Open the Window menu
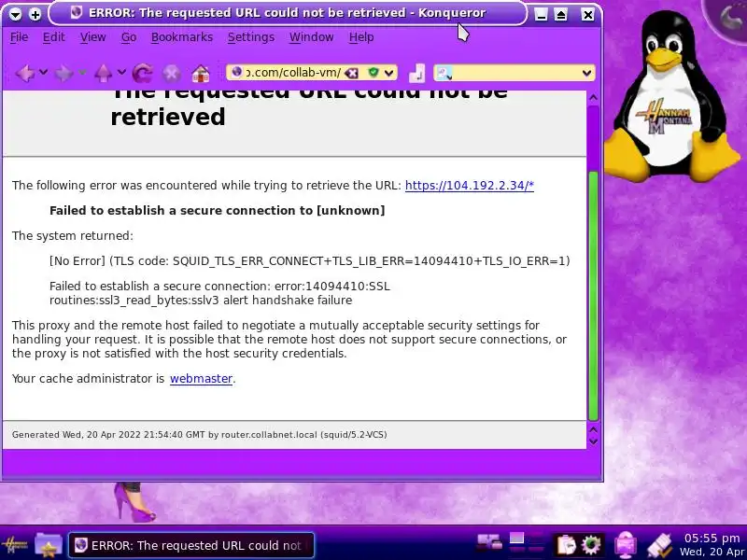 pos(312,37)
